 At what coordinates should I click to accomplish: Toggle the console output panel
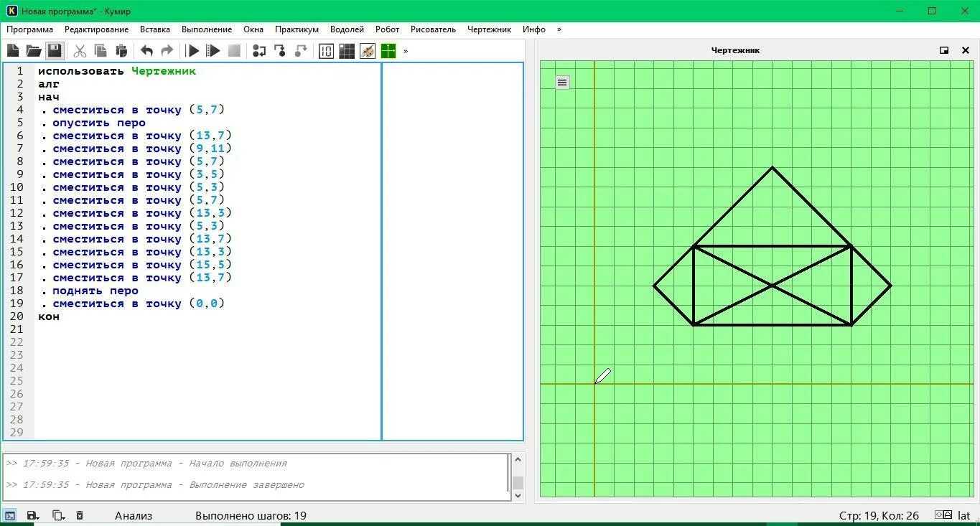click(10, 515)
